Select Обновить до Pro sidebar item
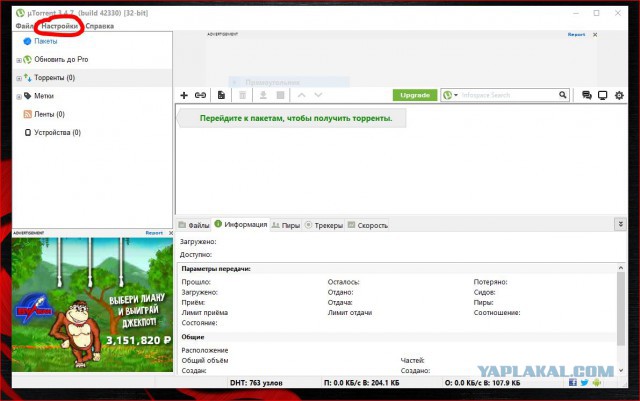The width and height of the screenshot is (640, 401). (x=61, y=59)
